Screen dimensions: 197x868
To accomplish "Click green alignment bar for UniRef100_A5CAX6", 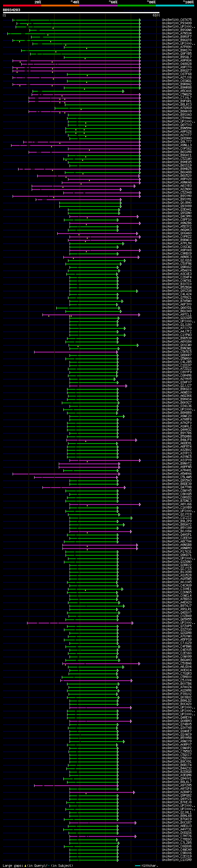I will (x=78, y=91).
